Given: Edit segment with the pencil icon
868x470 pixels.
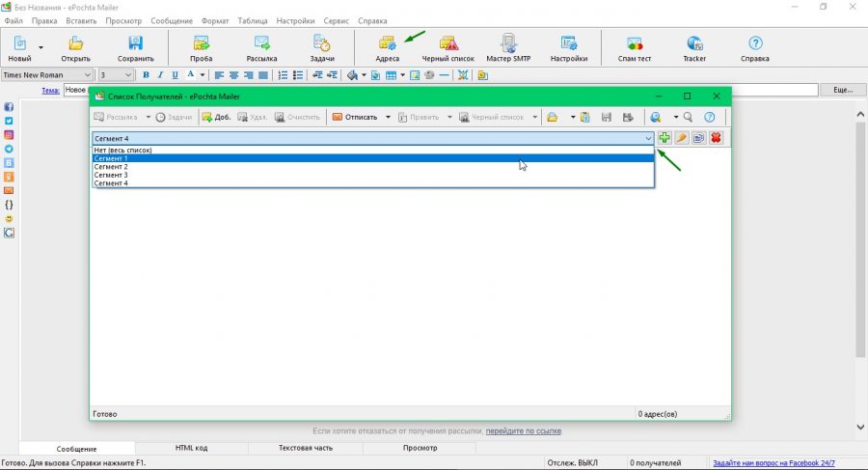Looking at the screenshot, I should tap(682, 138).
